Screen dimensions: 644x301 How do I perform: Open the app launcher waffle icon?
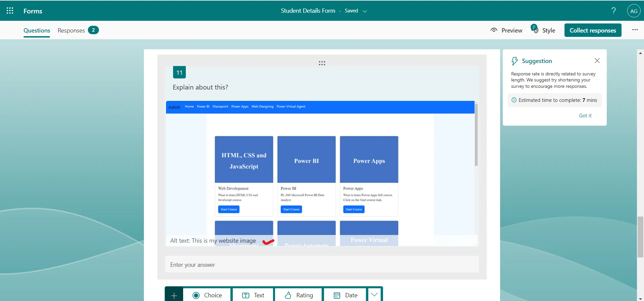tap(10, 11)
